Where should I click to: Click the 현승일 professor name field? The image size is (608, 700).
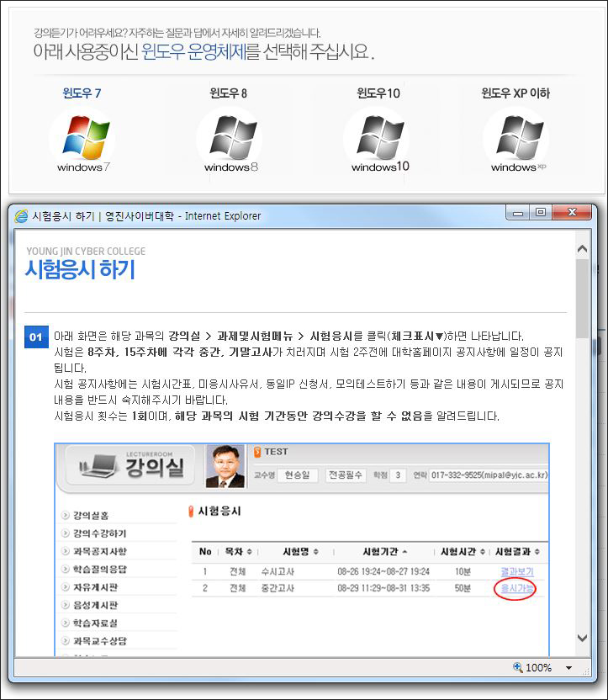click(298, 475)
